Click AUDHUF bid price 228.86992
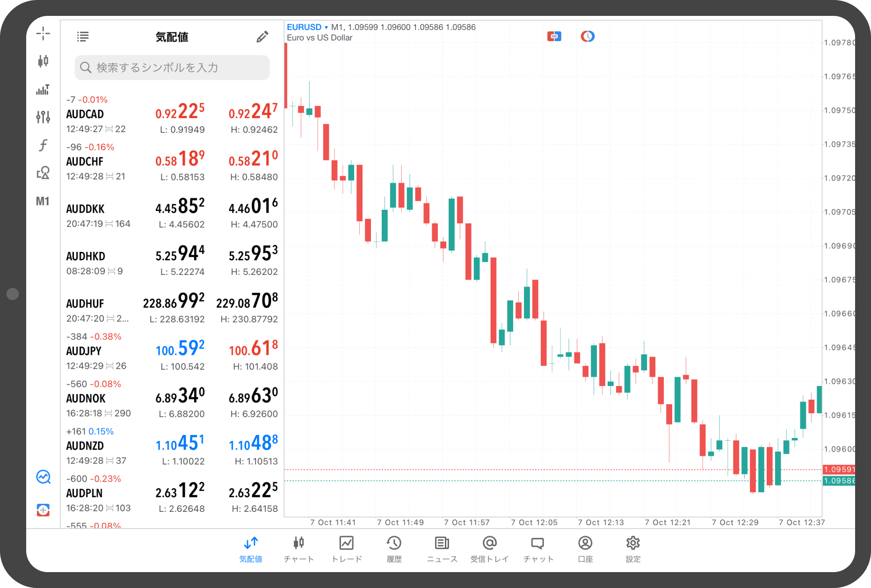871x588 pixels. tap(174, 301)
